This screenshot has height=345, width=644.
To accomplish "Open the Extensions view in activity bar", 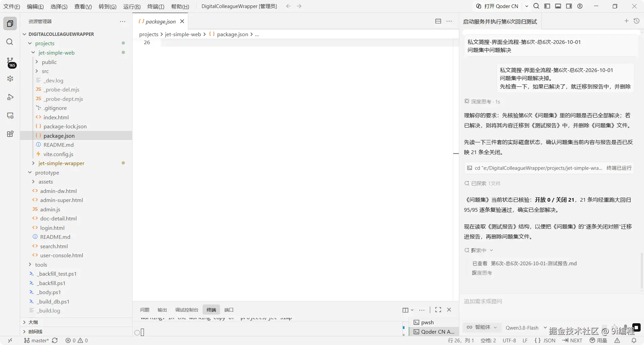I will pyautogui.click(x=10, y=134).
